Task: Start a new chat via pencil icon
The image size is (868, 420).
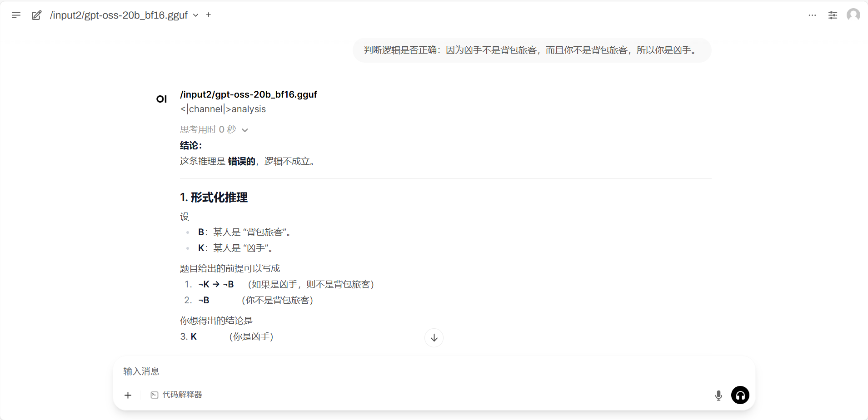Action: pyautogui.click(x=36, y=15)
